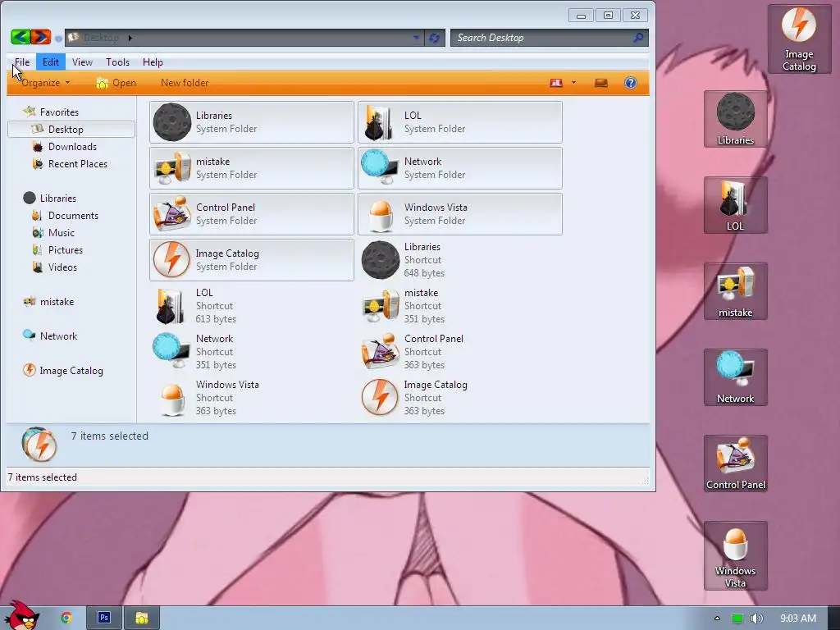The height and width of the screenshot is (630, 840).
Task: Open Music library in navigation pane
Action: [x=53, y=232]
